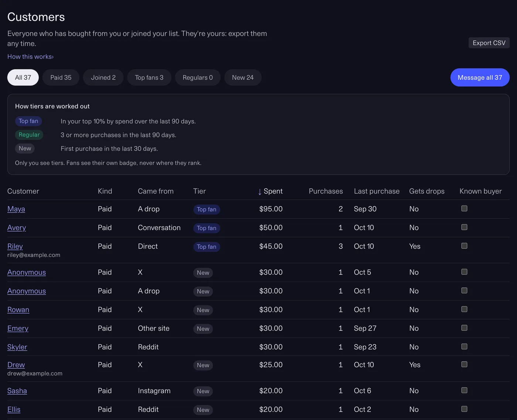517x420 pixels.
Task: Click the Top fan badge in Avery's row
Action: click(x=206, y=228)
